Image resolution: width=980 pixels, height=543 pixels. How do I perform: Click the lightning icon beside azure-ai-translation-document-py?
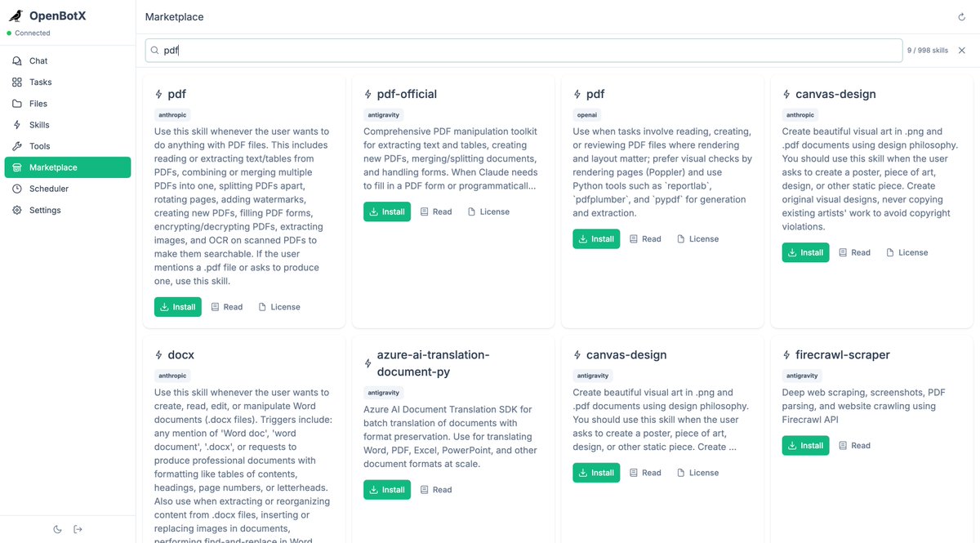click(368, 363)
